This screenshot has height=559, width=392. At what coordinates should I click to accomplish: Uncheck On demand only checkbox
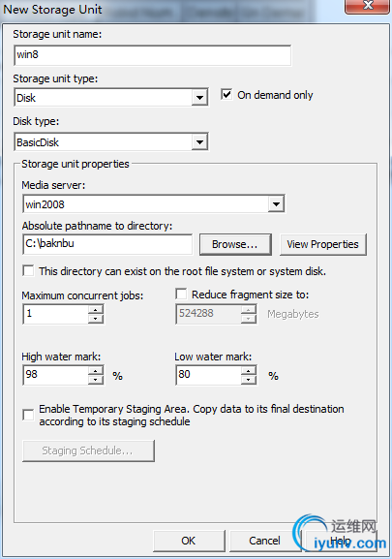(226, 95)
